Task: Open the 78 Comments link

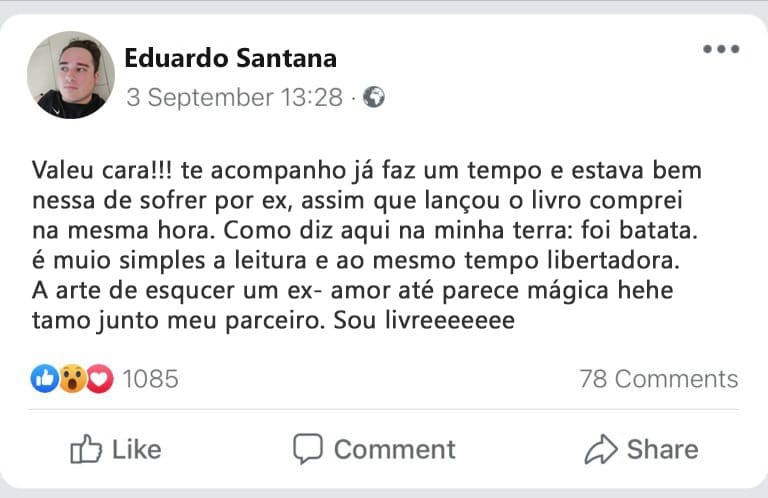Action: point(658,379)
